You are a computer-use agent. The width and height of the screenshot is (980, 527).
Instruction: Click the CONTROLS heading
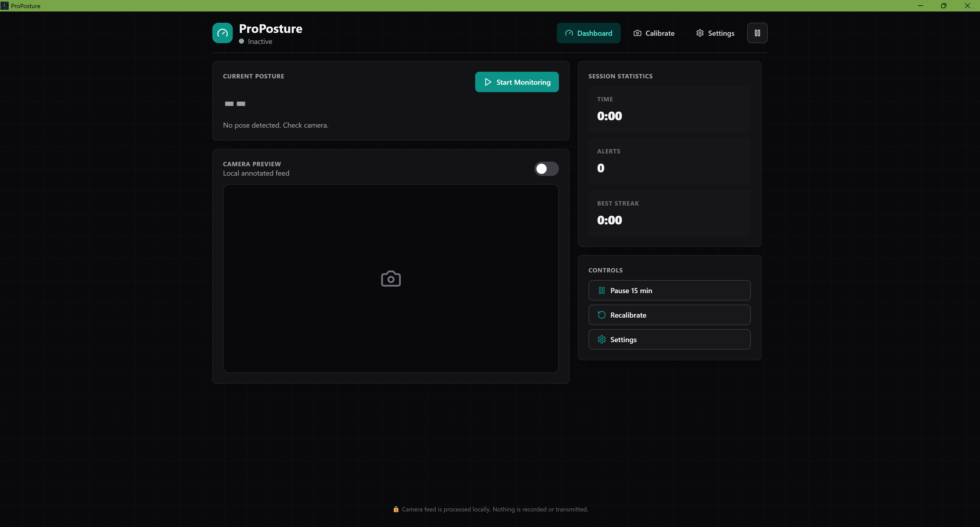click(x=606, y=270)
